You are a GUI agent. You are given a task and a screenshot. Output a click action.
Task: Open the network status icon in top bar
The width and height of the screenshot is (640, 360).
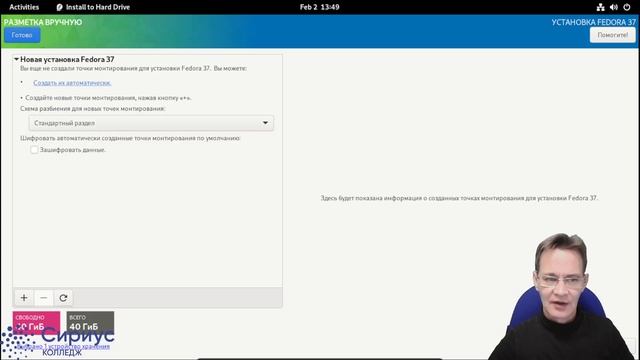tap(600, 7)
